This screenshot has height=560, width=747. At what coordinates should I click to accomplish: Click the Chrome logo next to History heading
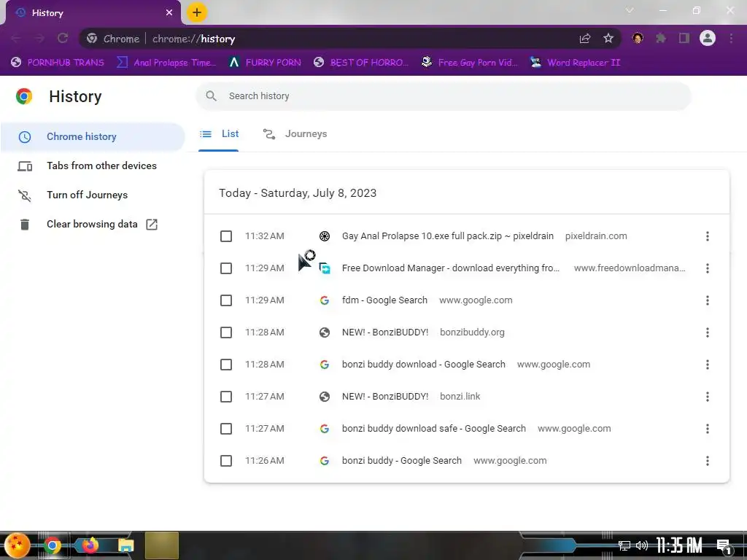click(24, 96)
